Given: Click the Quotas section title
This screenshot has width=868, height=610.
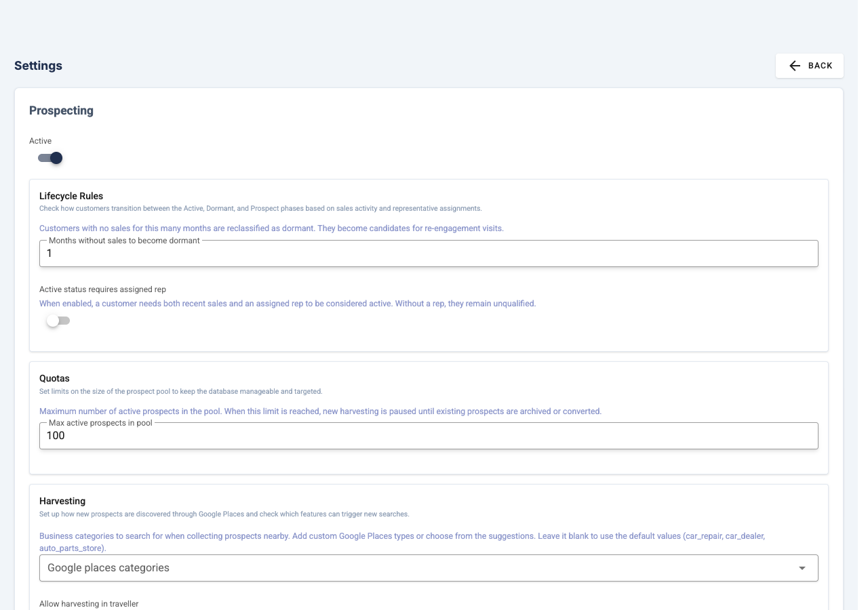Looking at the screenshot, I should click(x=54, y=378).
